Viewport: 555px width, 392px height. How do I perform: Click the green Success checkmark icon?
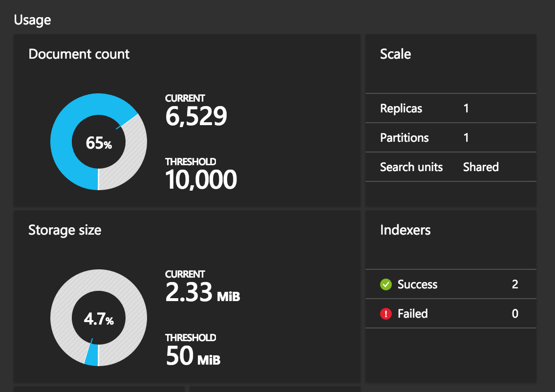click(386, 284)
